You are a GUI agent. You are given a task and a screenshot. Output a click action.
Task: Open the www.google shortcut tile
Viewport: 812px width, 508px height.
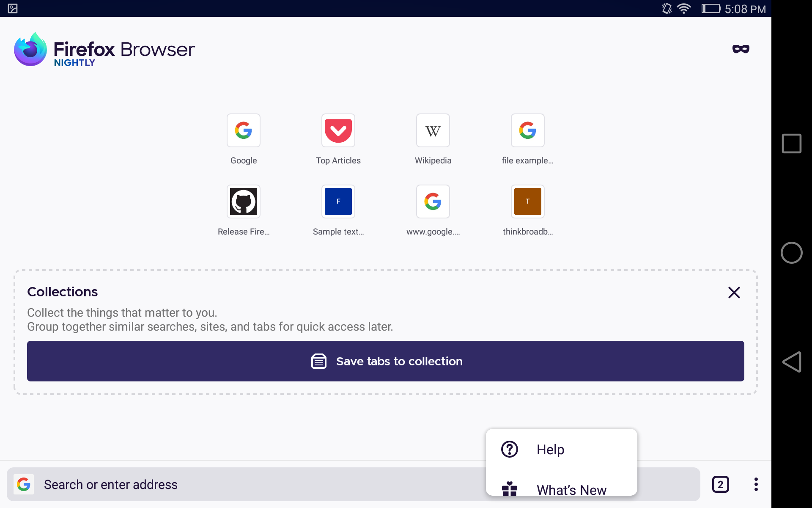tap(433, 202)
